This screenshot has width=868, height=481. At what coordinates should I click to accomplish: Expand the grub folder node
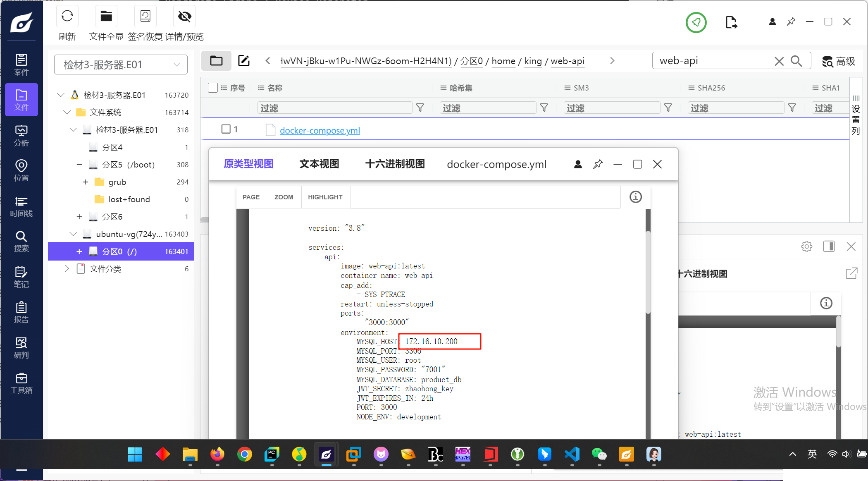coord(86,182)
